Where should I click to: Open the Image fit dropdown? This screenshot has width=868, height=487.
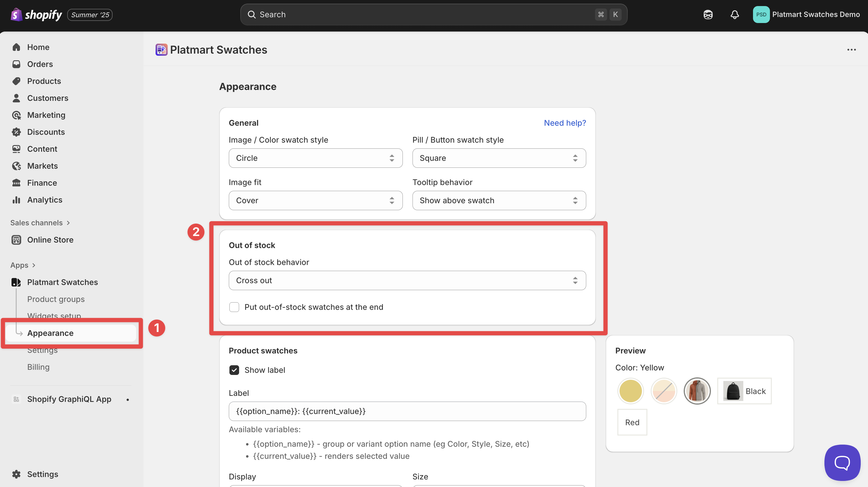(x=315, y=201)
